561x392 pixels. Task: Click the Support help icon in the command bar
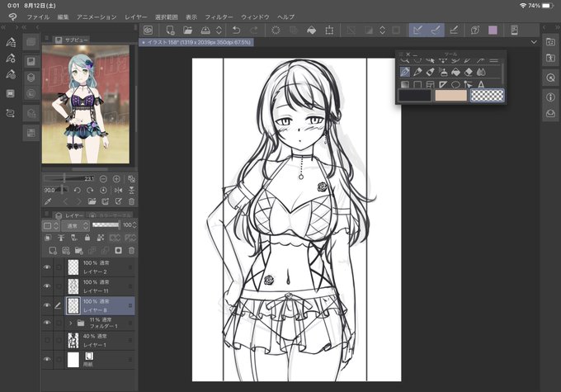(x=474, y=30)
